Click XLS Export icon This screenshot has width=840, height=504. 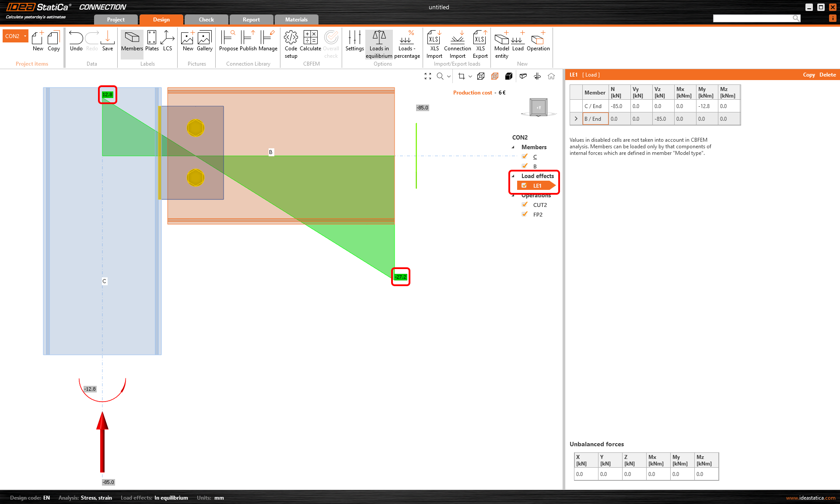coord(479,42)
